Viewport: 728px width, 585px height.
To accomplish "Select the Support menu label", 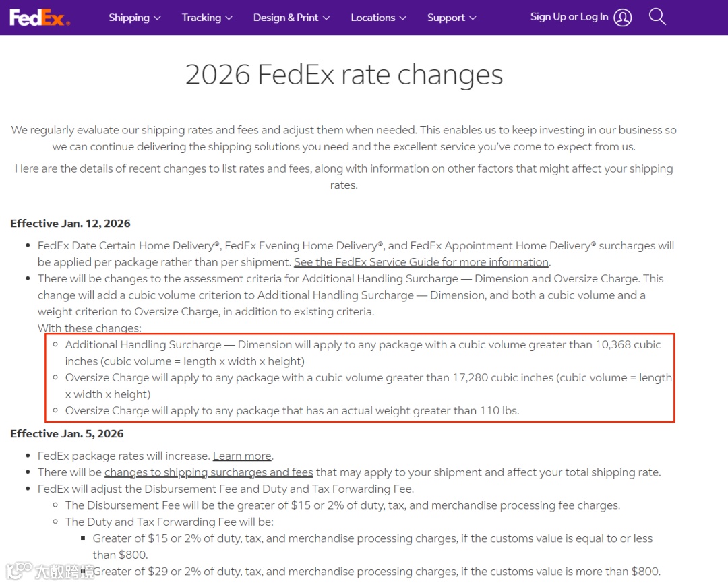I will pyautogui.click(x=446, y=18).
